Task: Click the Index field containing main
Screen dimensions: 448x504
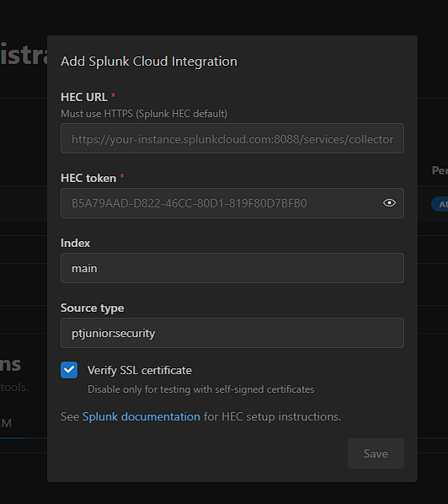Action: (232, 268)
